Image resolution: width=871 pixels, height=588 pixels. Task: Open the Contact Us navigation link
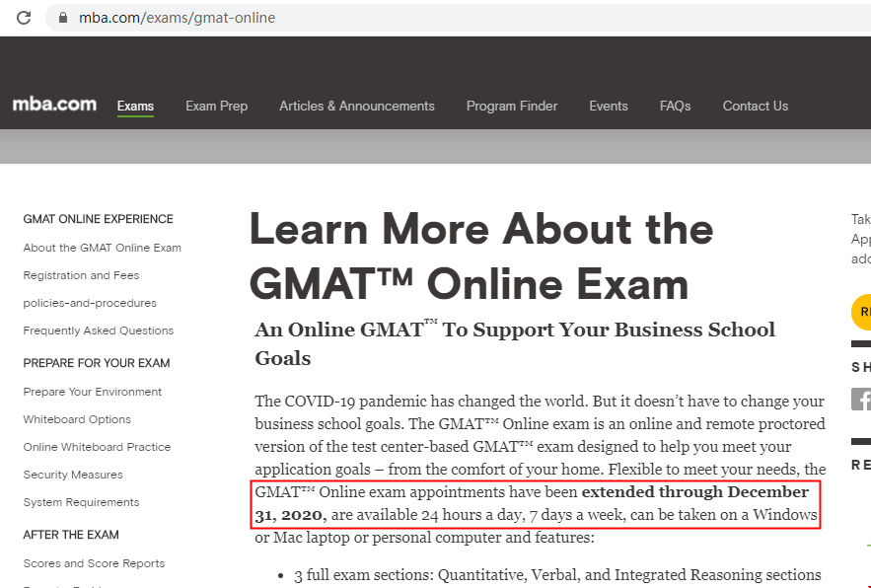756,107
